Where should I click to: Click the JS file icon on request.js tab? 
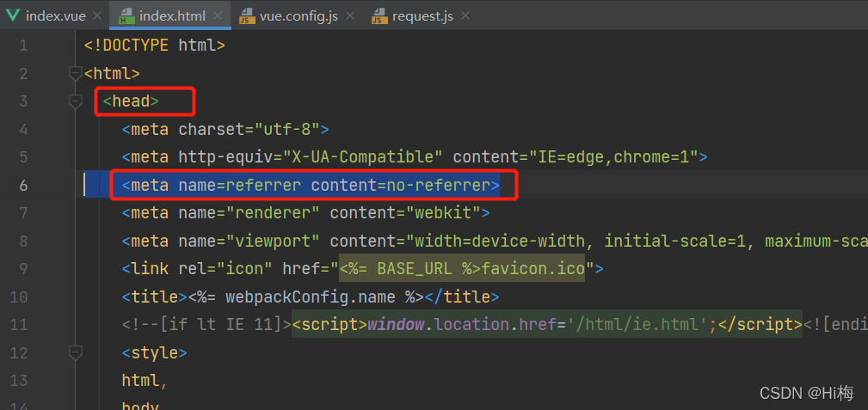(379, 16)
